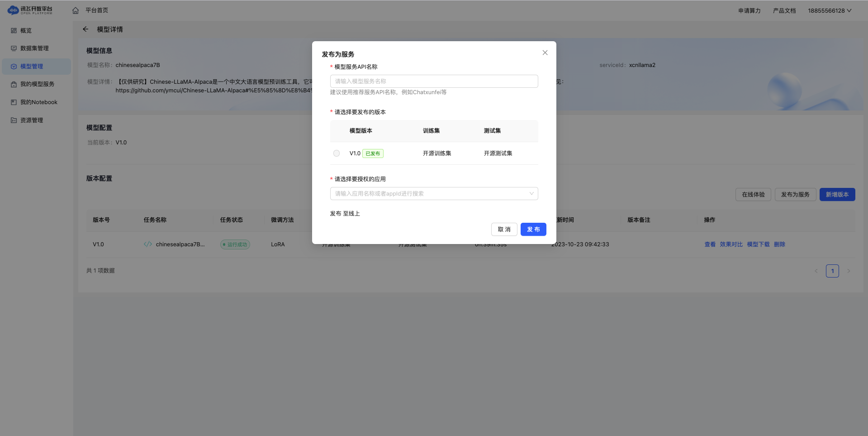Click the LoRA fine-tuning method cell

point(278,244)
